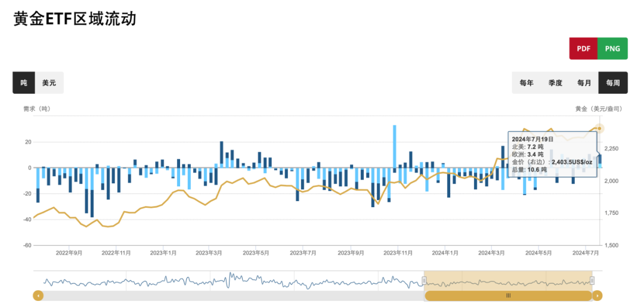Click the scrollbar left arrow button
The width and height of the screenshot is (644, 308).
click(x=38, y=295)
